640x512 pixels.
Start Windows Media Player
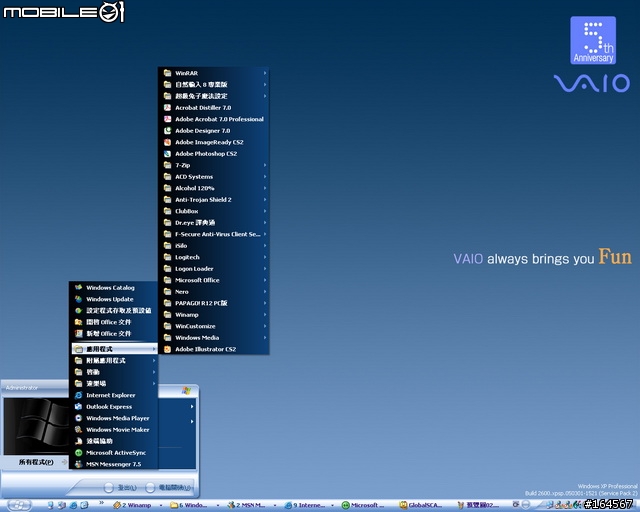pos(114,418)
